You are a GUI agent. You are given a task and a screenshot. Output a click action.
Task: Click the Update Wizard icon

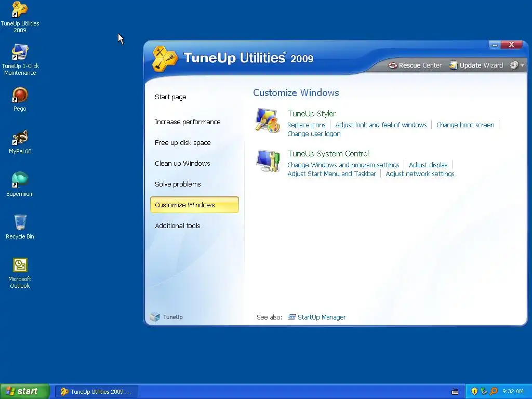click(453, 65)
